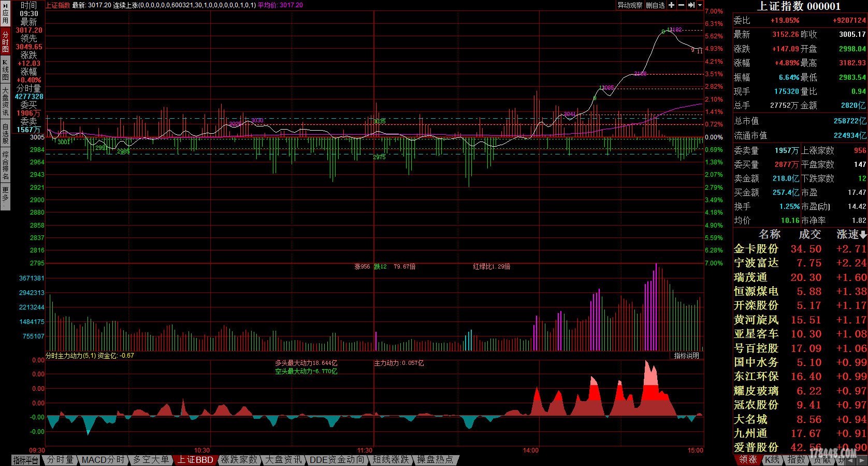Select stock row 瑞茂通
Screen dimensions: 868x466
click(x=800, y=277)
